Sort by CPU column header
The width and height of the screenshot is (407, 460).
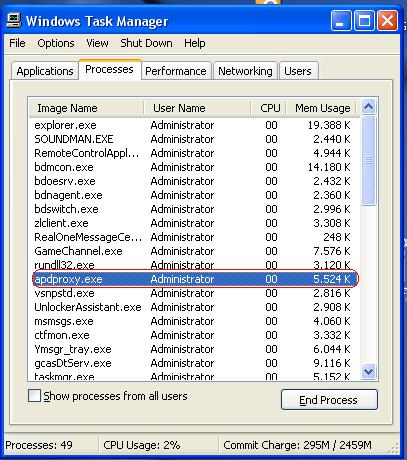269,108
